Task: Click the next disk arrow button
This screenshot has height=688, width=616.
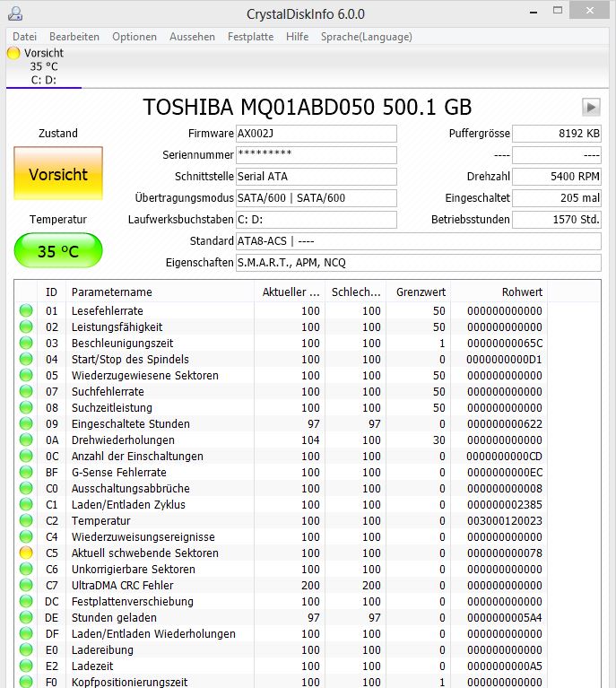Action: [591, 107]
